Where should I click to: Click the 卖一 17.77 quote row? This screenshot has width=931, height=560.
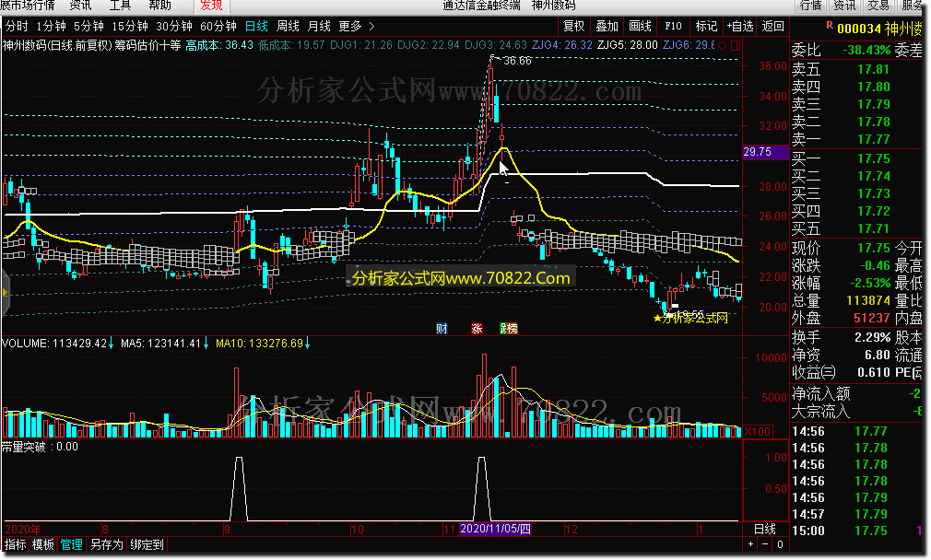click(x=857, y=139)
